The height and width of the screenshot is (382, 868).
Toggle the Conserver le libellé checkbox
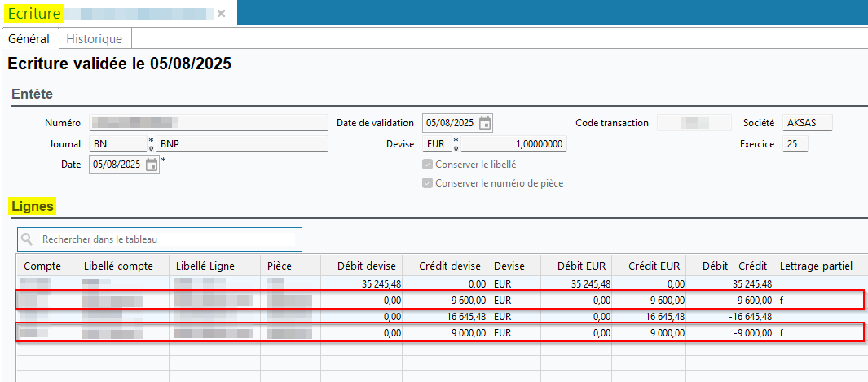click(x=428, y=165)
